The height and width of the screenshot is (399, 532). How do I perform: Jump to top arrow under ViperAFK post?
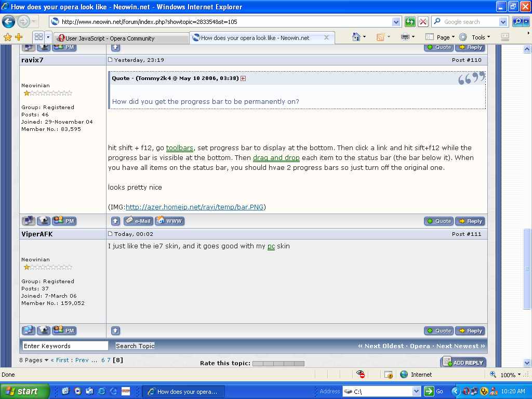click(x=115, y=330)
